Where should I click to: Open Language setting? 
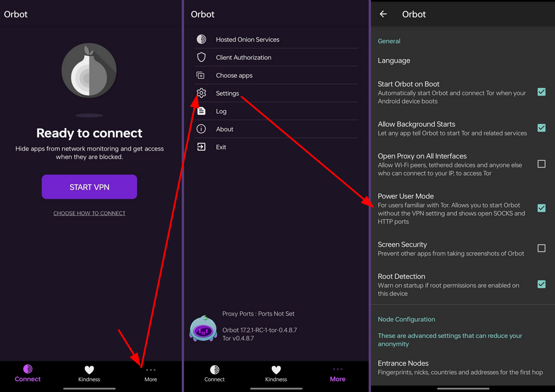tap(463, 61)
